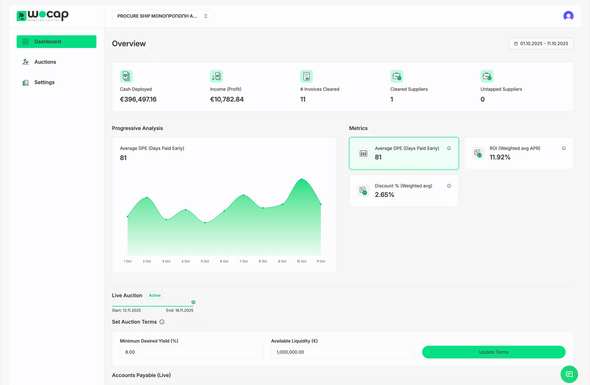Click info icon on ROI card
The height and width of the screenshot is (385, 590).
564,148
